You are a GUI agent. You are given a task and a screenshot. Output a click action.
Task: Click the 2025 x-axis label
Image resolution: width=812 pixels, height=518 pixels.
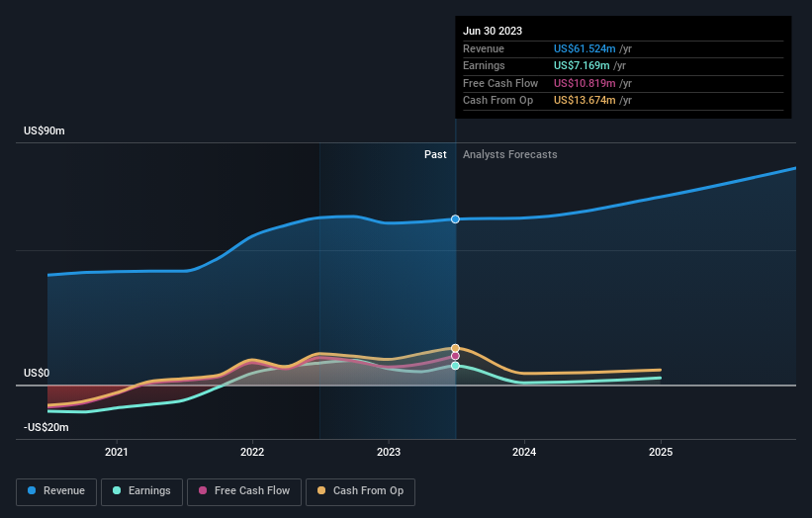point(661,453)
